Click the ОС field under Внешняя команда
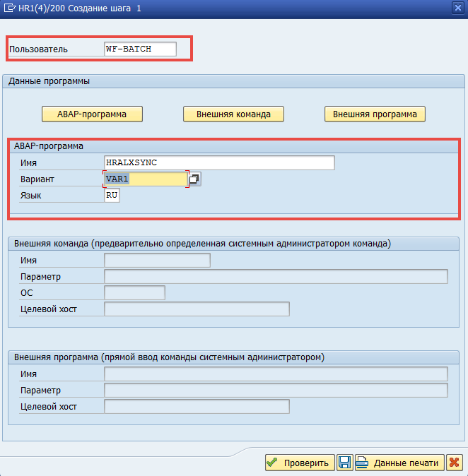 134,292
